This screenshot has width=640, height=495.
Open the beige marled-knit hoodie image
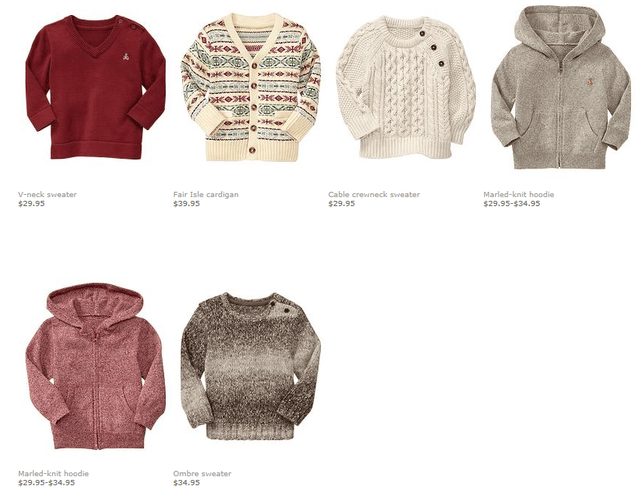(561, 87)
